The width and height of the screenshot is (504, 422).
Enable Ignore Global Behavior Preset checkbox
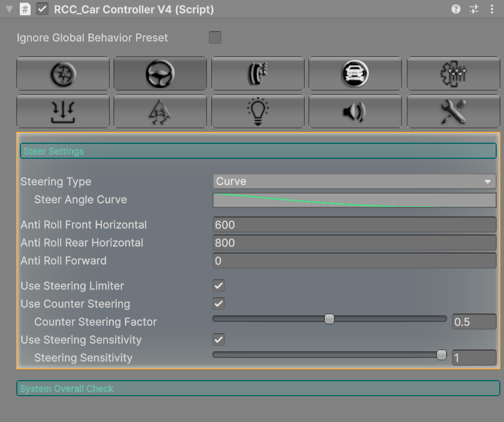pyautogui.click(x=215, y=38)
